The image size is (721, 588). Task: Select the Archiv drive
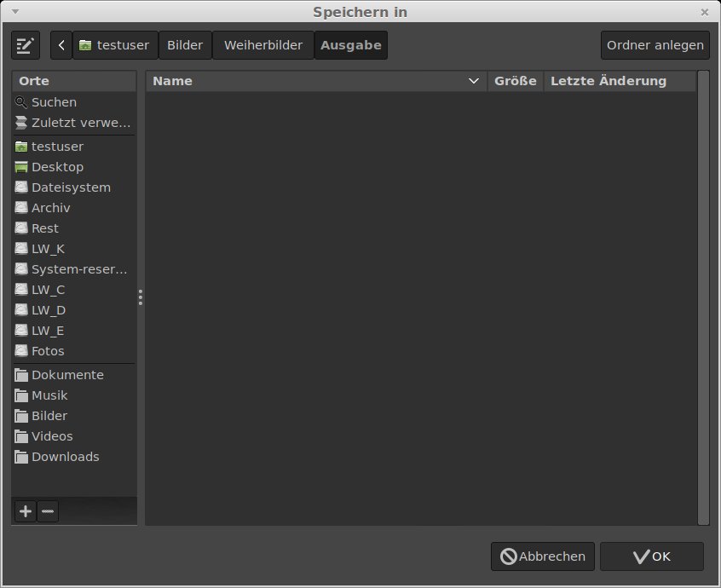click(x=74, y=208)
